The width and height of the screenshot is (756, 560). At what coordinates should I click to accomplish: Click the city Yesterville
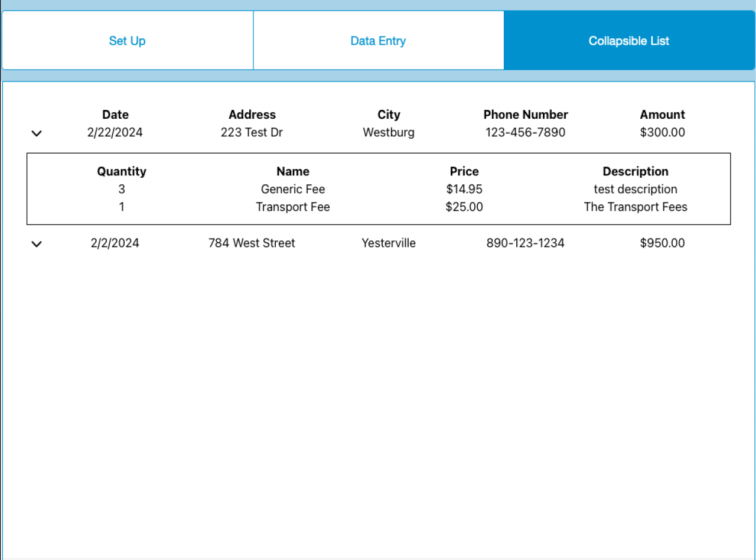389,243
